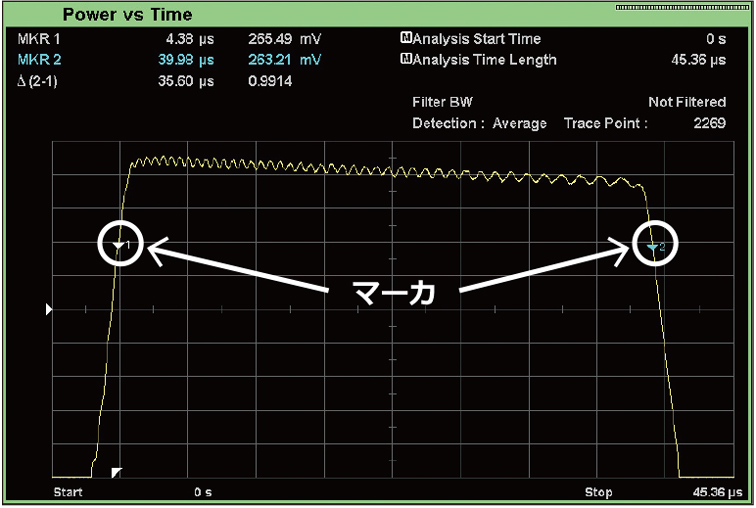Viewport: 756px width, 508px height.
Task: Select MKR 1 time value 4.38 µs
Action: (190, 39)
